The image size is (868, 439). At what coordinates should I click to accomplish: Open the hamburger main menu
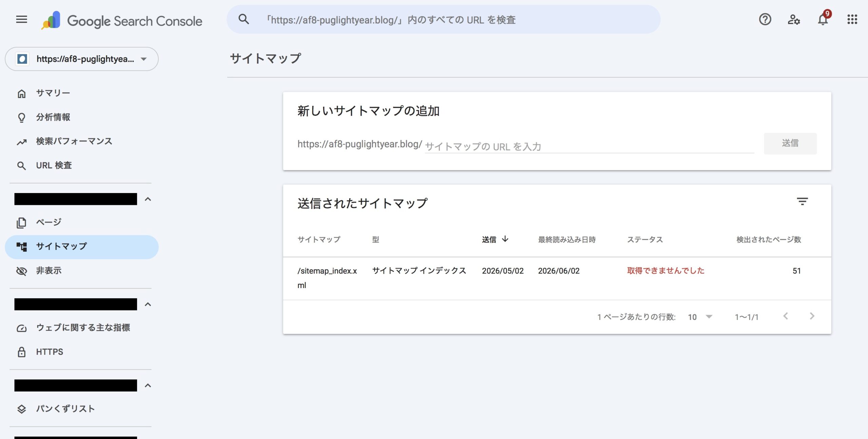point(21,20)
